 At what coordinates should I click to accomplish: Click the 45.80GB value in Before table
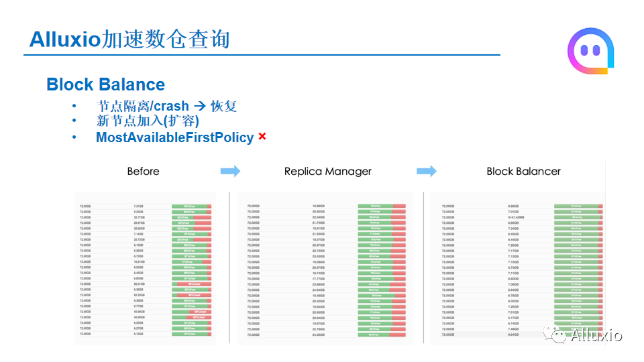[x=139, y=317]
